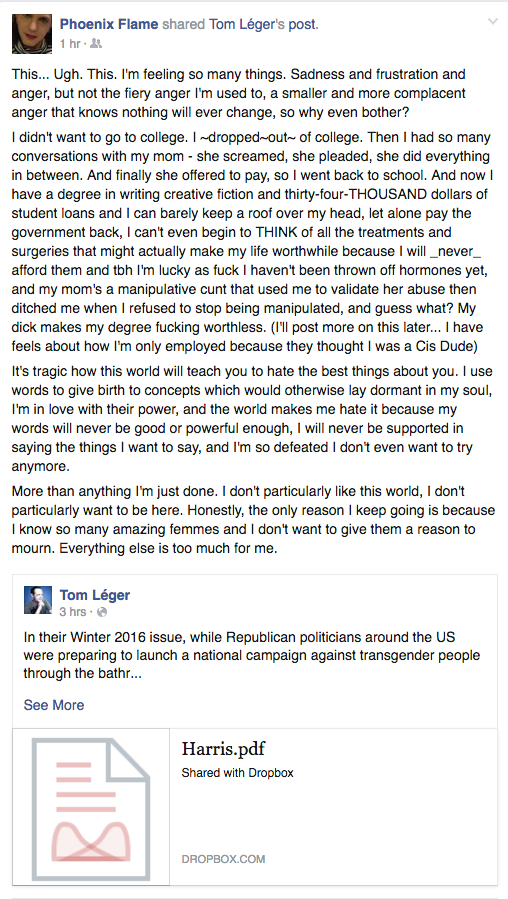Click the friends audience icon beside 1 hr
The width and height of the screenshot is (508, 899).
point(96,44)
